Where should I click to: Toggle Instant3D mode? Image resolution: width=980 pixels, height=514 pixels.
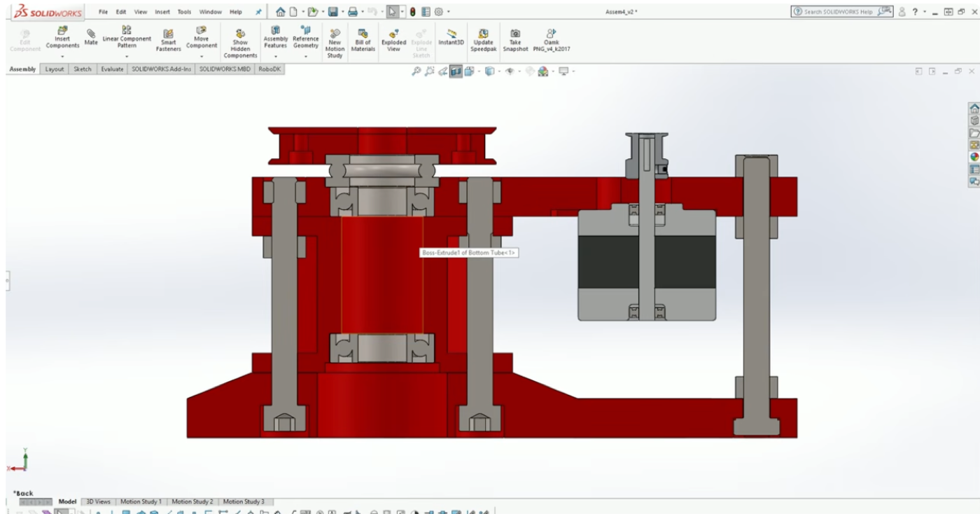click(451, 38)
